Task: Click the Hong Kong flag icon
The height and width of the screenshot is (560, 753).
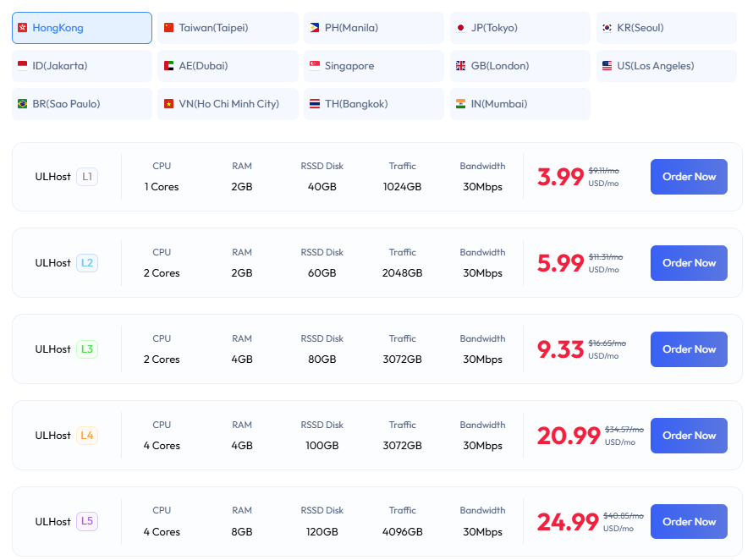Action: click(x=22, y=28)
